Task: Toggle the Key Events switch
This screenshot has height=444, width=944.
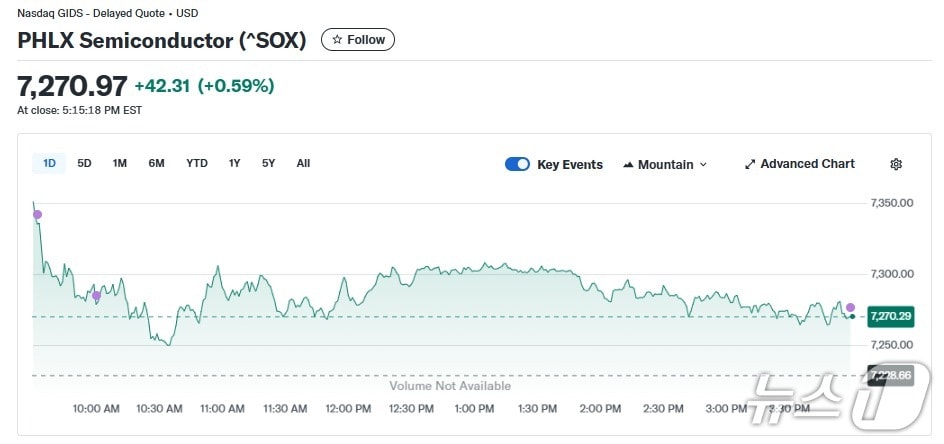Action: [x=517, y=164]
